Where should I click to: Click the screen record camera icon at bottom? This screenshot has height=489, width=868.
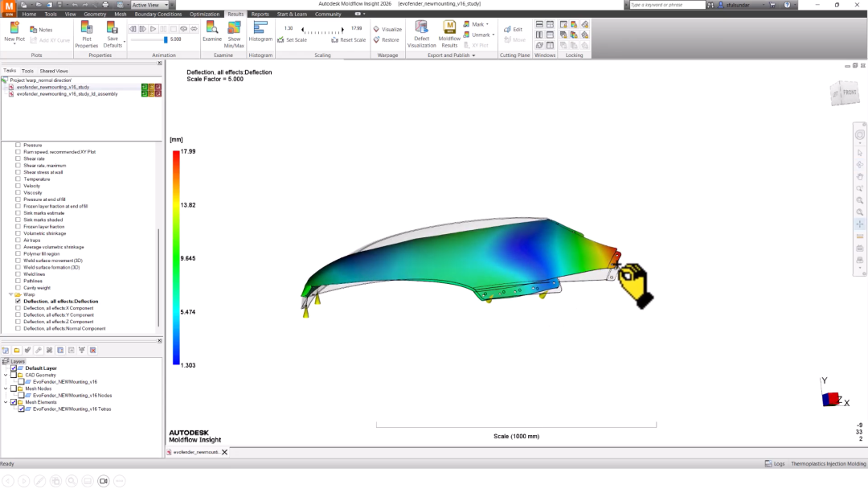click(x=104, y=481)
